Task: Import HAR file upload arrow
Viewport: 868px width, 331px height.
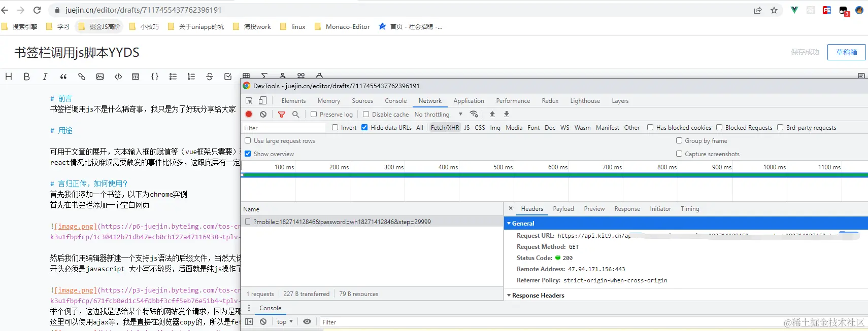Action: tap(492, 114)
